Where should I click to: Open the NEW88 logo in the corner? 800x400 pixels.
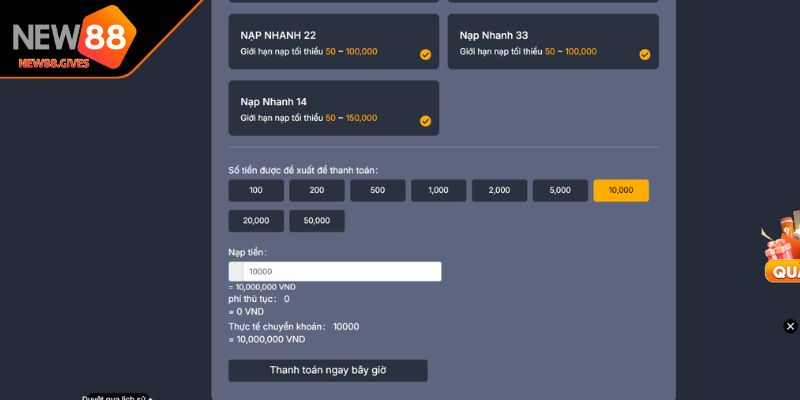pos(74,38)
